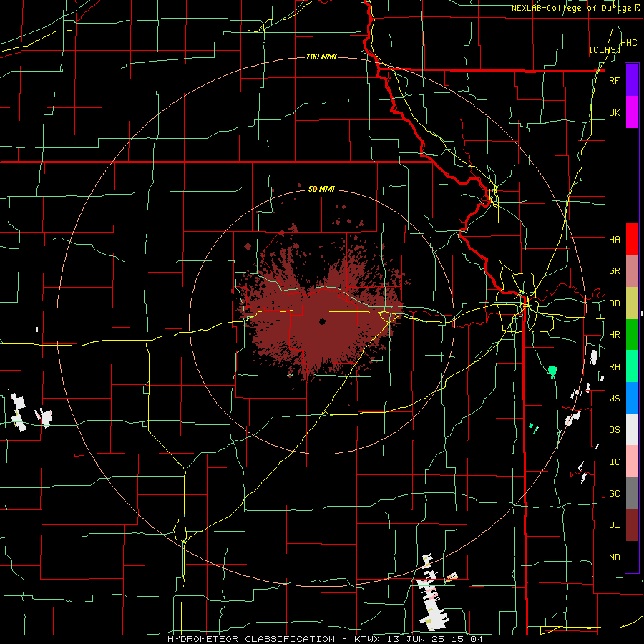644x644 pixels.
Task: Click the ND black legend swatch
Action: (632, 557)
